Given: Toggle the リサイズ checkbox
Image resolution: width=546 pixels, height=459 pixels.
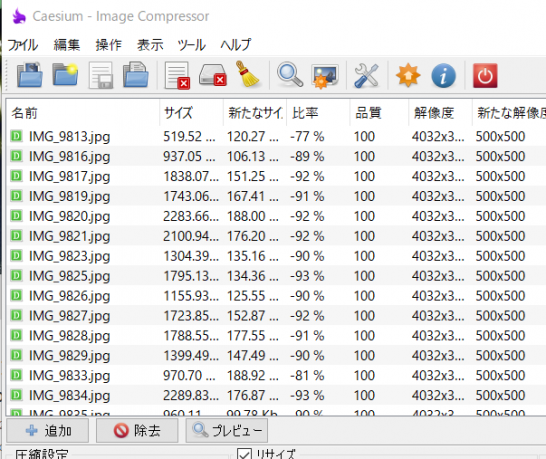Looking at the screenshot, I should point(244,453).
